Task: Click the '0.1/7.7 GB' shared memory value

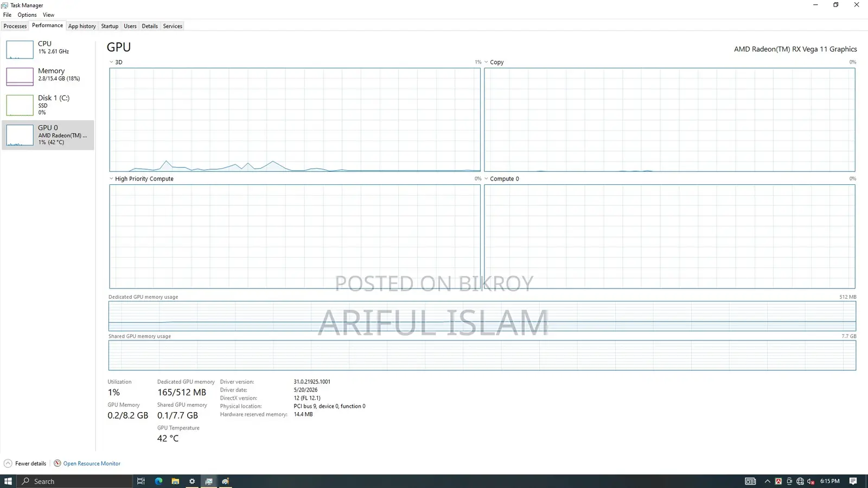Action: pyautogui.click(x=177, y=415)
